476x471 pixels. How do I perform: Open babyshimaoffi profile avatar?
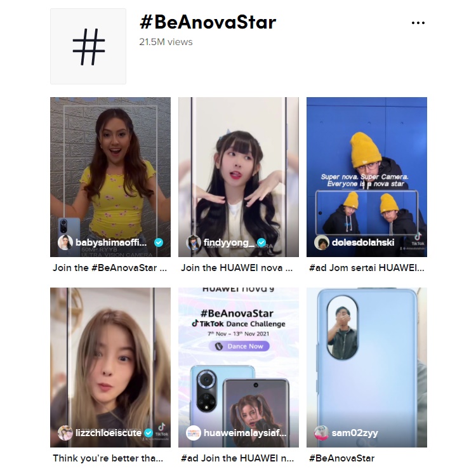[65, 242]
